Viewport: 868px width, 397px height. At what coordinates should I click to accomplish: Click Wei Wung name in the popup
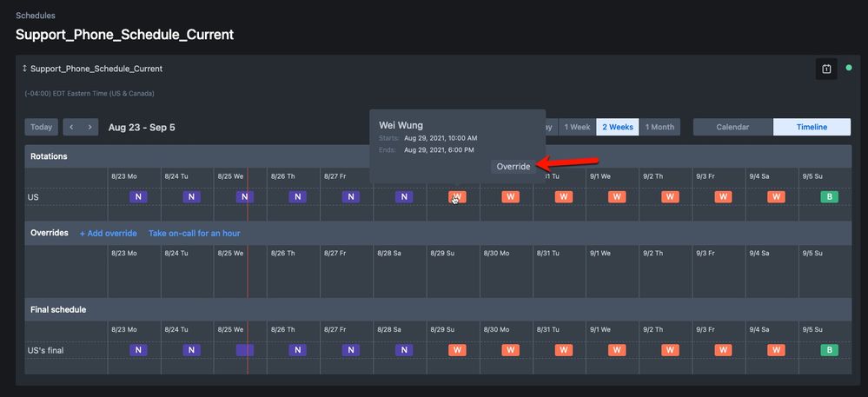(x=401, y=125)
